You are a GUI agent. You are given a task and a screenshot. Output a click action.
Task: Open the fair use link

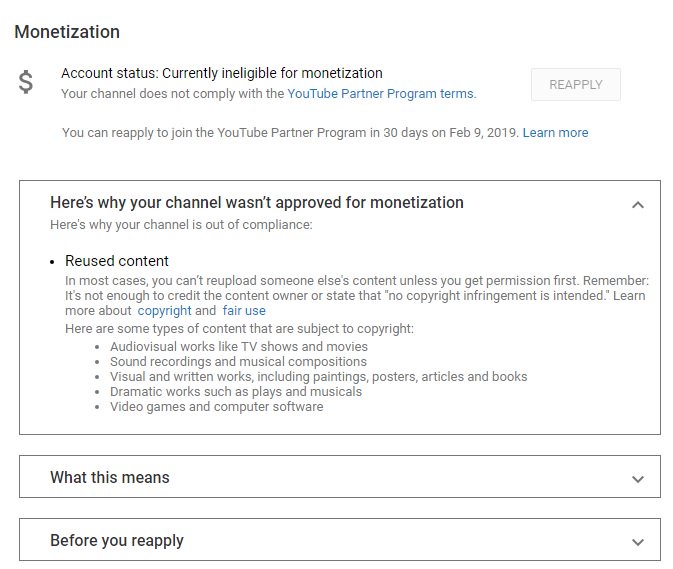click(244, 311)
